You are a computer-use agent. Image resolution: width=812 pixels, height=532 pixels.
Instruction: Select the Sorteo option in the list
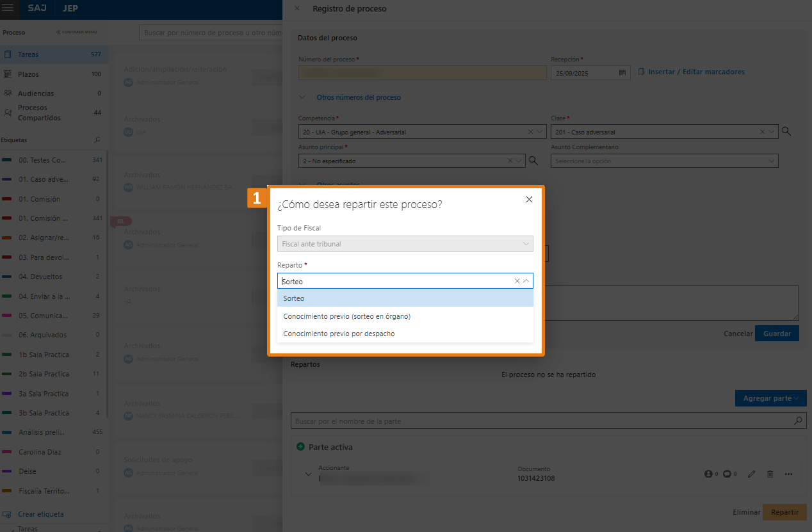[405, 298]
